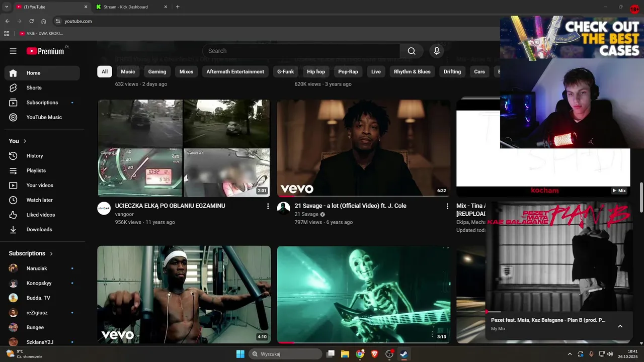Open Konopskyy subscription channel

[x=42, y=283]
